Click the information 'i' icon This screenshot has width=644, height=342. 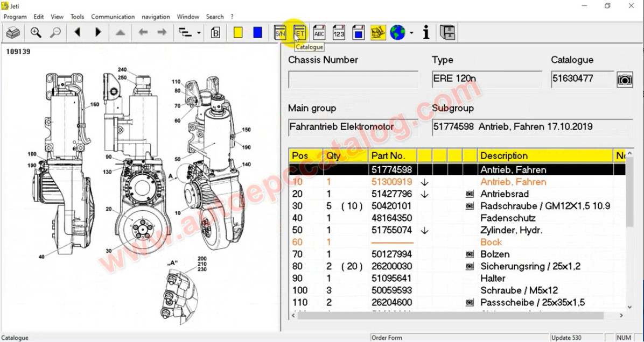(426, 32)
